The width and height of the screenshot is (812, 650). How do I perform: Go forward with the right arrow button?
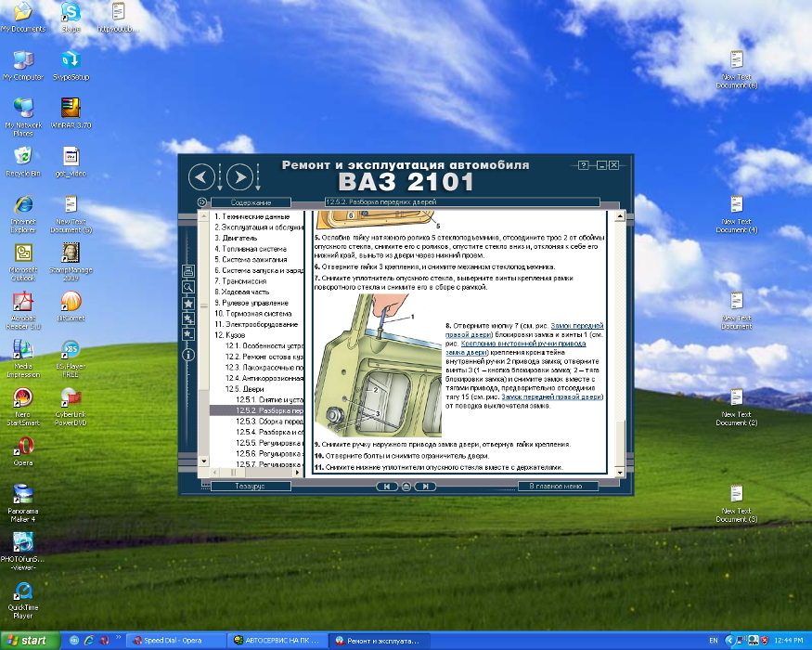(239, 177)
